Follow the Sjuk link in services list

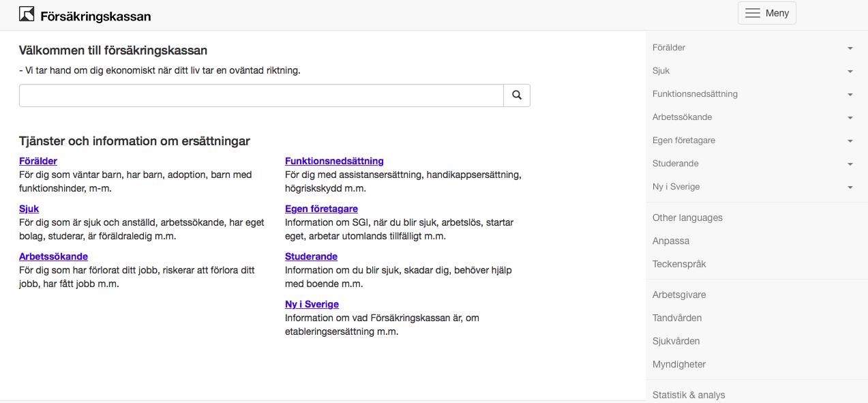[29, 209]
